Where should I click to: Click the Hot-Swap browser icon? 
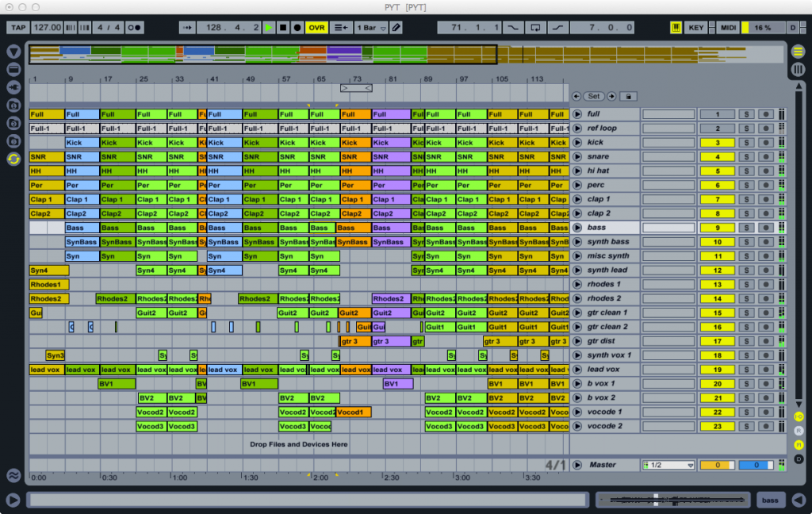click(x=14, y=159)
